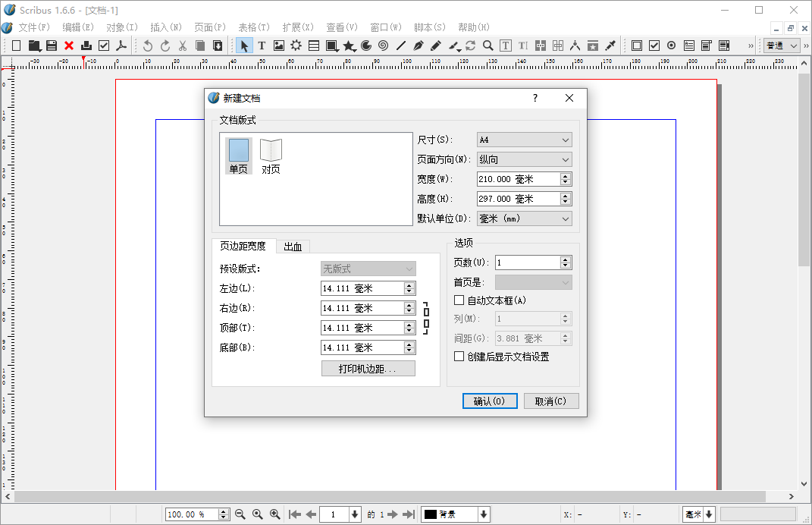Viewport: 812px width, 525px height.
Task: Open the 脚本 menu
Action: [429, 27]
